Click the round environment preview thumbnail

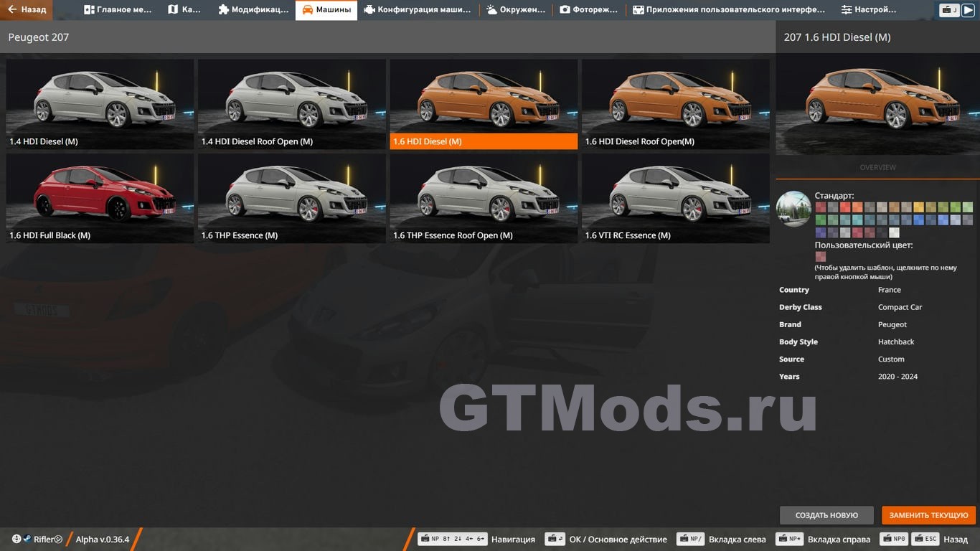793,209
